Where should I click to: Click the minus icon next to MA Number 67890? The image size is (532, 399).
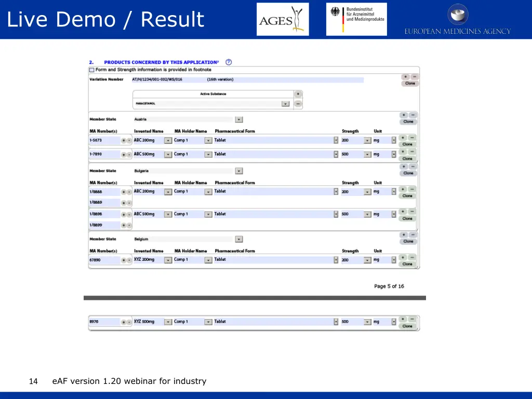pos(129,260)
